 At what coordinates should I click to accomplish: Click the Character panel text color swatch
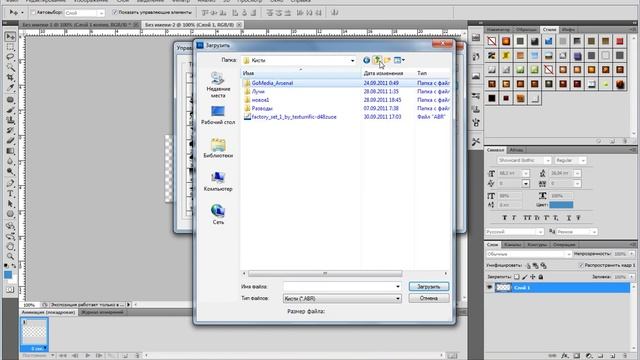(x=561, y=205)
